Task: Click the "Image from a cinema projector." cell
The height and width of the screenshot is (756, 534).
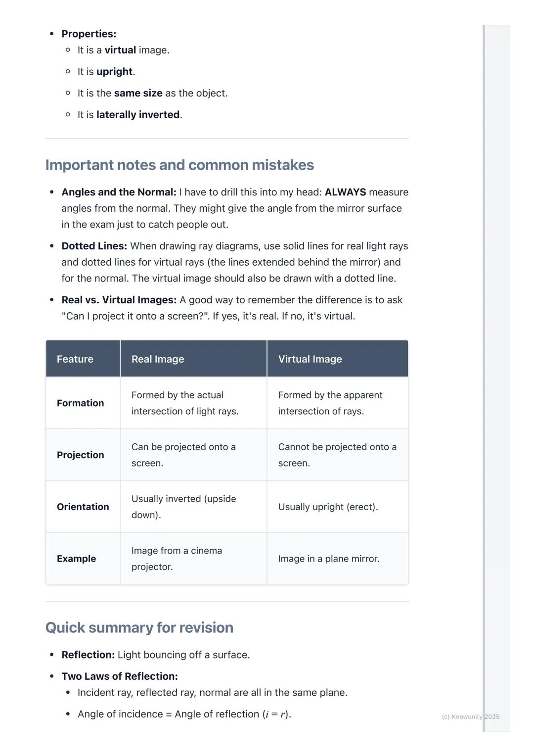Action: point(177,559)
